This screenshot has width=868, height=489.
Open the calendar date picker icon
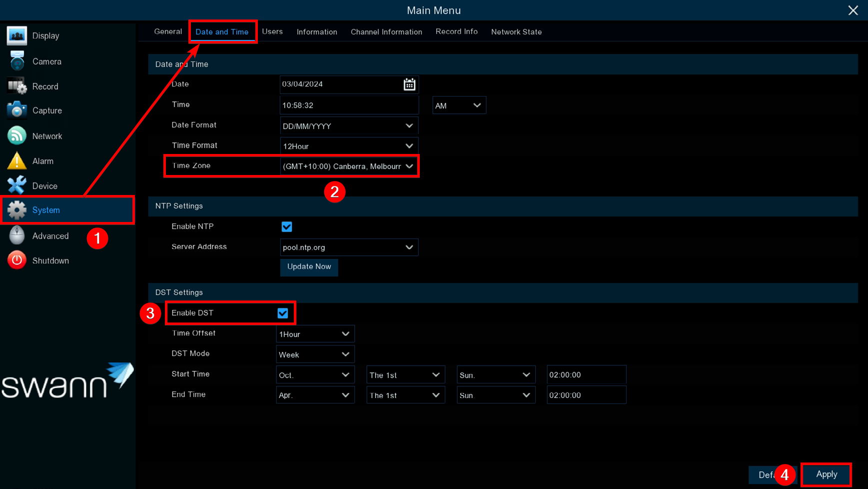coord(409,84)
